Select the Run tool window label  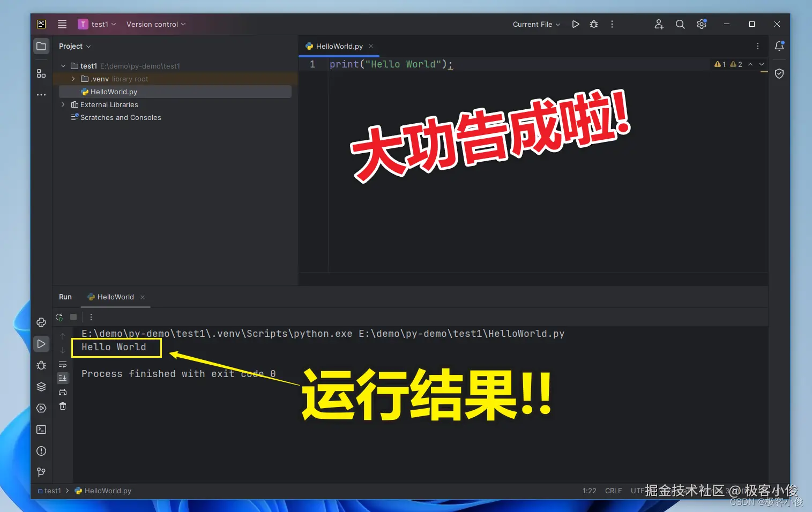(x=65, y=297)
